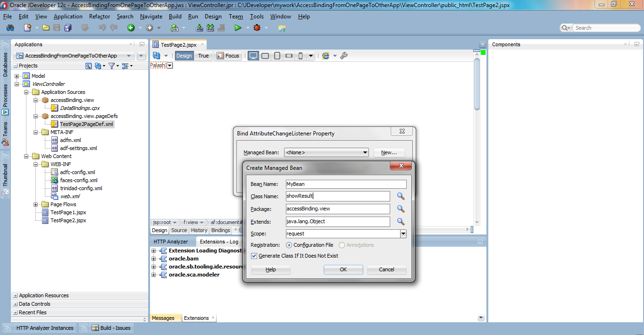The image size is (644, 335).
Task: Enable Generate Class If It Does Not Exist
Action: [x=254, y=256]
